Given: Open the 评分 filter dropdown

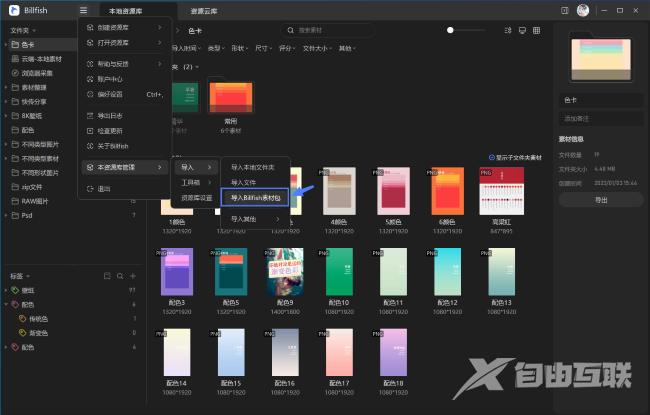Looking at the screenshot, I should click(x=287, y=49).
